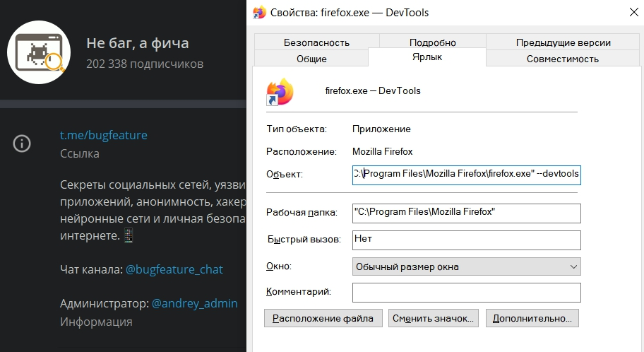Click the Firefox shortcut icon in dialog
The width and height of the screenshot is (644, 352).
(x=279, y=91)
